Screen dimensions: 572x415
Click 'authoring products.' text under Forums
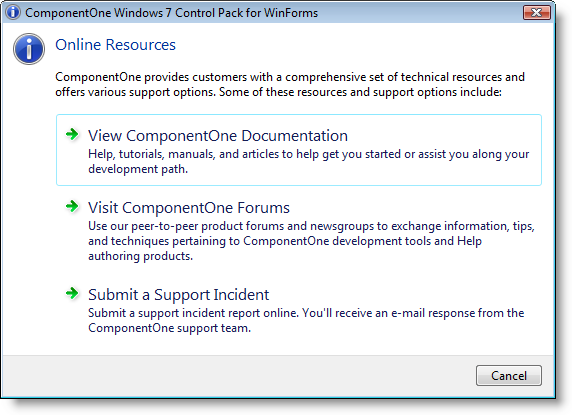click(140, 256)
